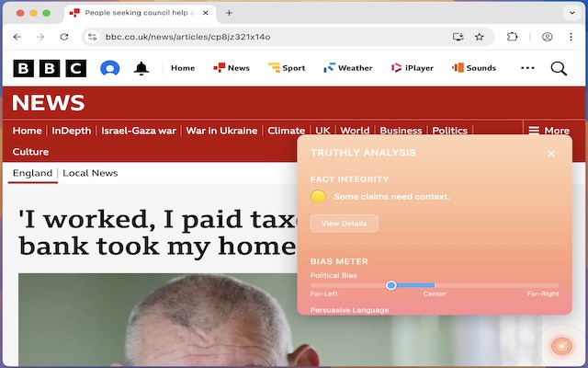Open BBC Weather in top navigation
This screenshot has height=368, width=588.
coord(348,68)
